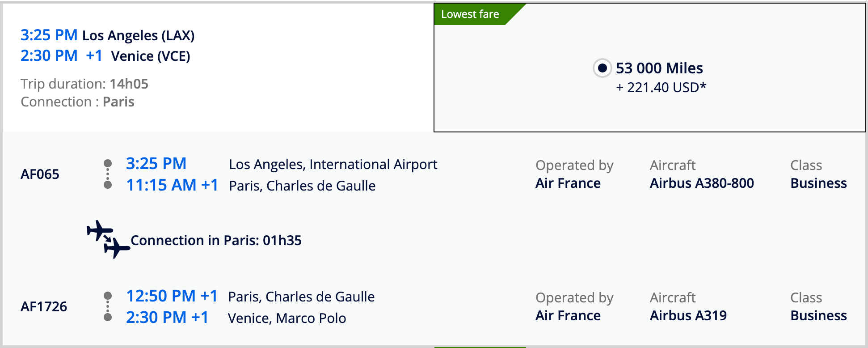Image resolution: width=868 pixels, height=348 pixels.
Task: Click the Airbus A319 aircraft name
Action: pyautogui.click(x=688, y=315)
